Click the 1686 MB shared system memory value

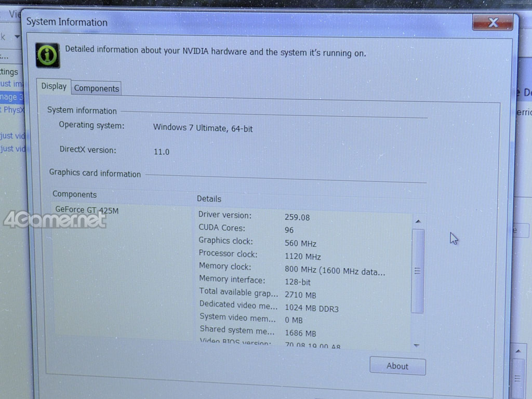point(300,334)
